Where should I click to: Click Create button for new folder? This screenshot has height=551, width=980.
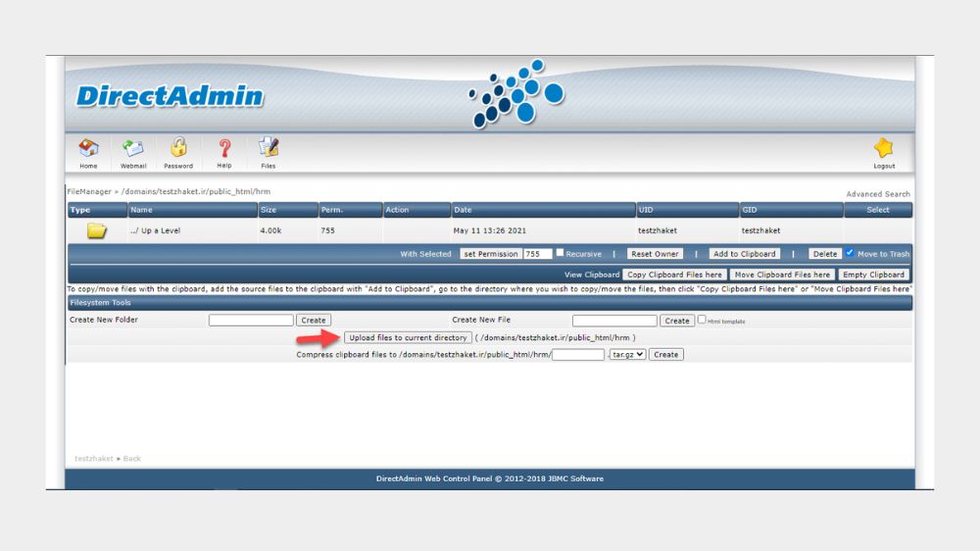[314, 321]
